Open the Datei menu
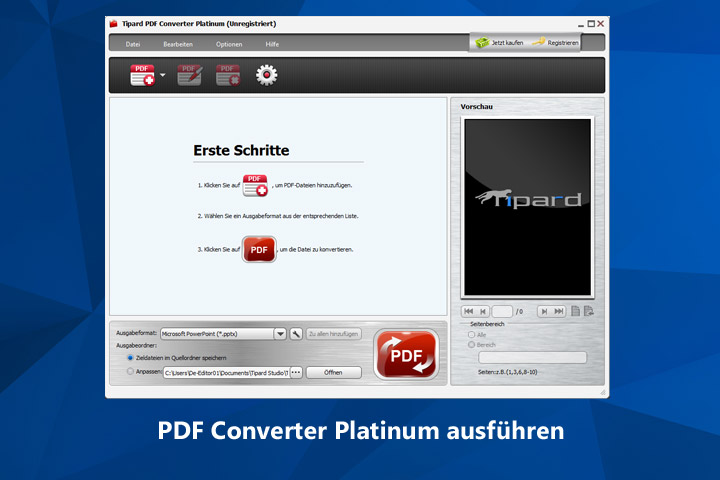This screenshot has height=480, width=720. pos(133,45)
